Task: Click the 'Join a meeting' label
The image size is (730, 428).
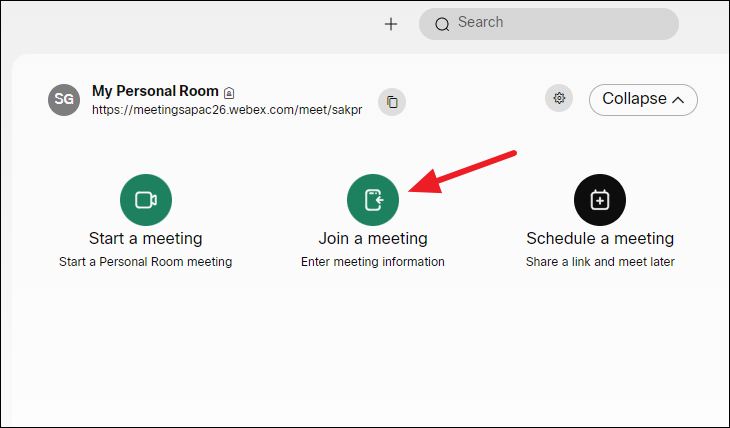Action: pyautogui.click(x=373, y=238)
